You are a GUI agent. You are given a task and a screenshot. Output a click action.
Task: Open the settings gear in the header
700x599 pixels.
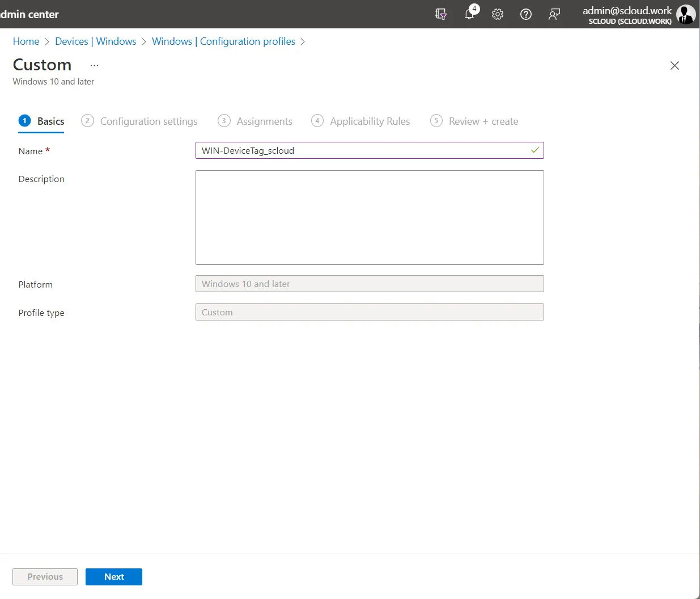pyautogui.click(x=498, y=14)
